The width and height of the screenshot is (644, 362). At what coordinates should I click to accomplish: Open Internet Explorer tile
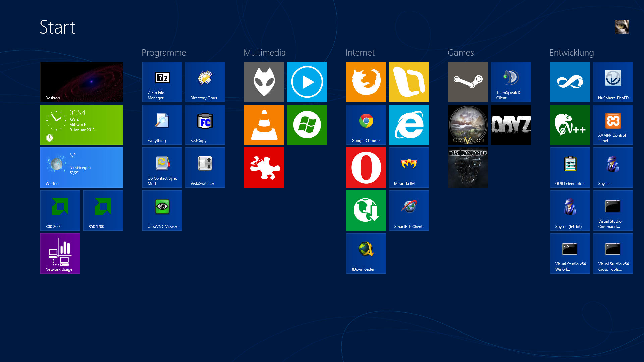[x=409, y=125]
